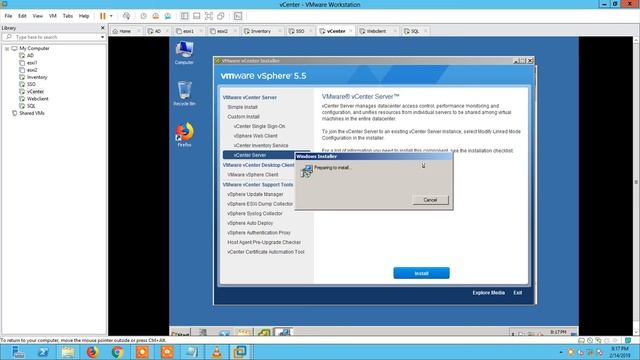
Task: Select vCenter Certificate Automation Tool
Action: (266, 252)
